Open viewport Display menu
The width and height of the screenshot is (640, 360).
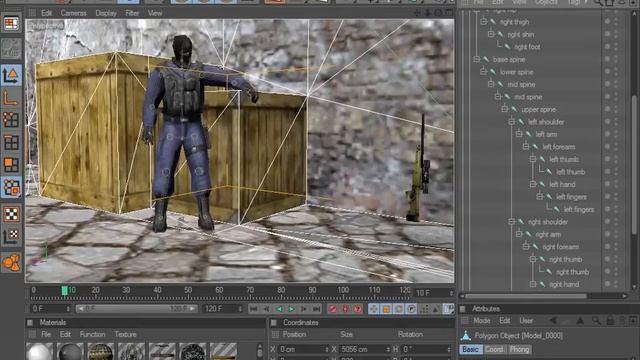click(106, 13)
